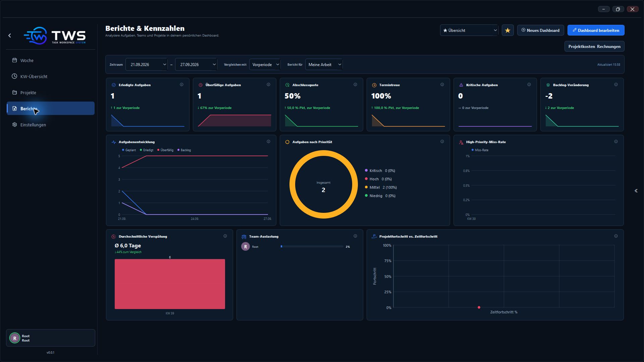Viewport: 644px width, 362px height.
Task: Open info icon on Termintreue card
Action: [442, 85]
